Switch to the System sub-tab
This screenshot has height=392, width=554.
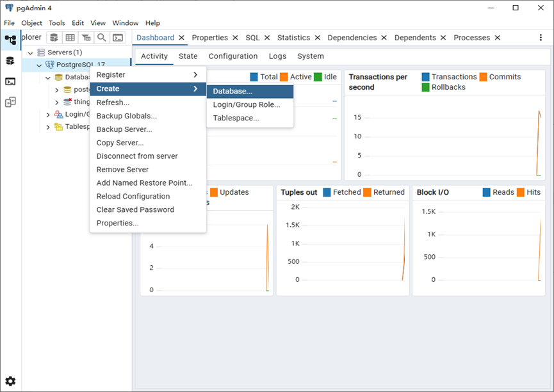click(x=311, y=56)
